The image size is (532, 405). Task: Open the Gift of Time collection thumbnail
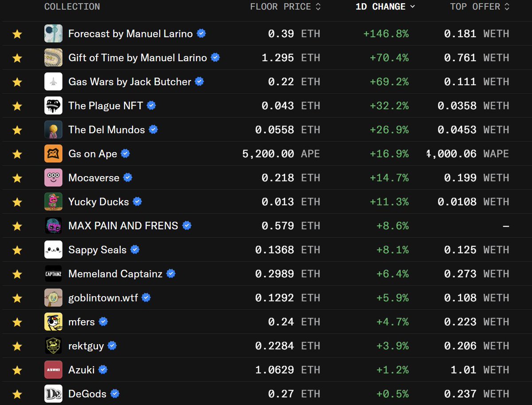(53, 58)
